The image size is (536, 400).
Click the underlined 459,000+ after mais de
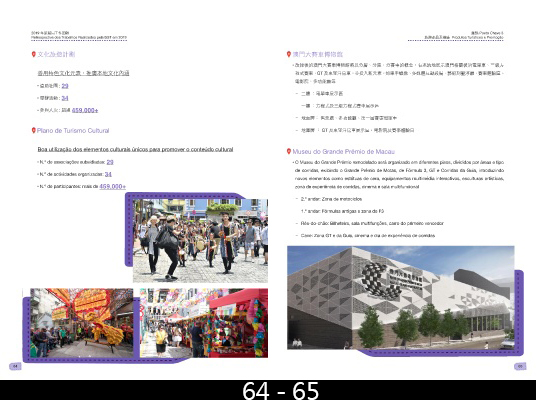[112, 186]
